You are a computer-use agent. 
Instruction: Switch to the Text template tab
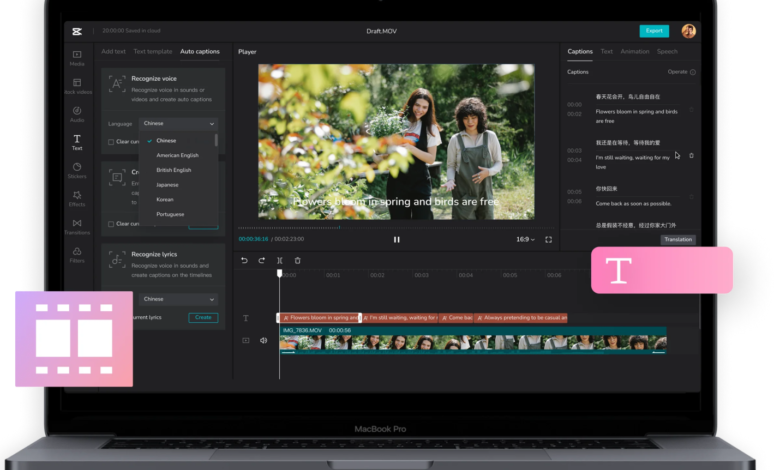point(153,51)
